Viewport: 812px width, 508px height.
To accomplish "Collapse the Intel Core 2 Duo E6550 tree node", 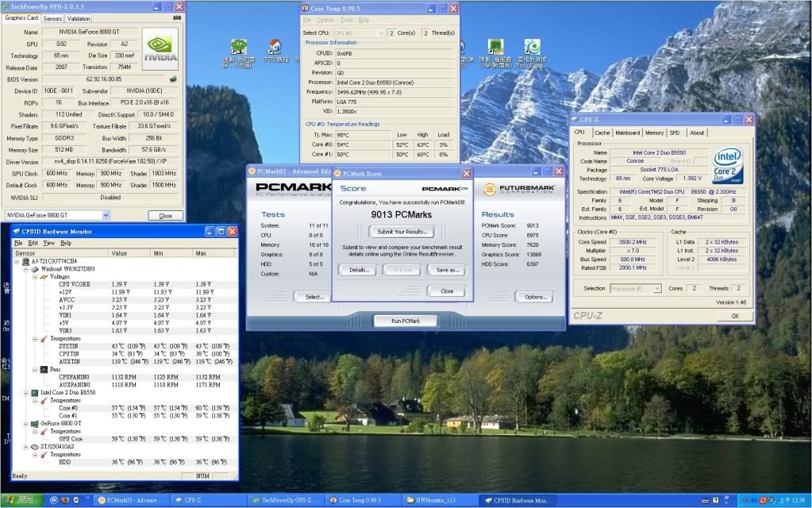I will (x=26, y=393).
